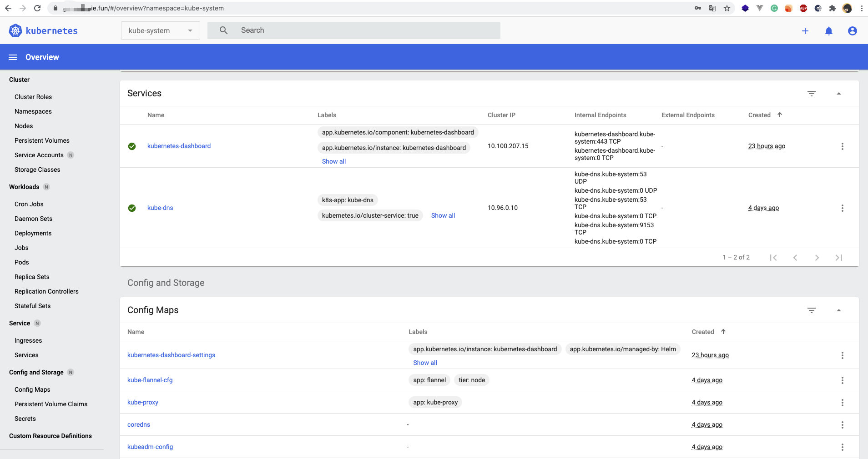Open the Workloads section heading
The width and height of the screenshot is (868, 459).
coord(24,187)
